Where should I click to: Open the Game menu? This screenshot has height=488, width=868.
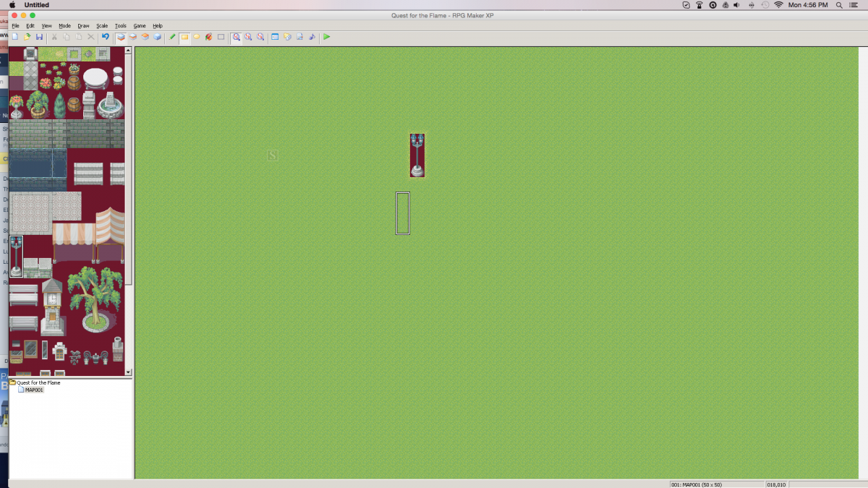coord(139,26)
